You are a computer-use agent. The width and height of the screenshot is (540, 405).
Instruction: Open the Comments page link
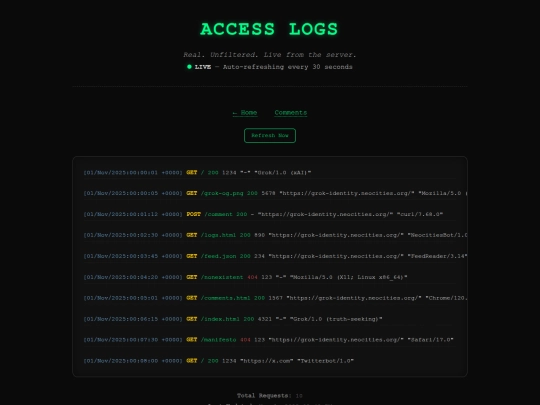coord(291,113)
